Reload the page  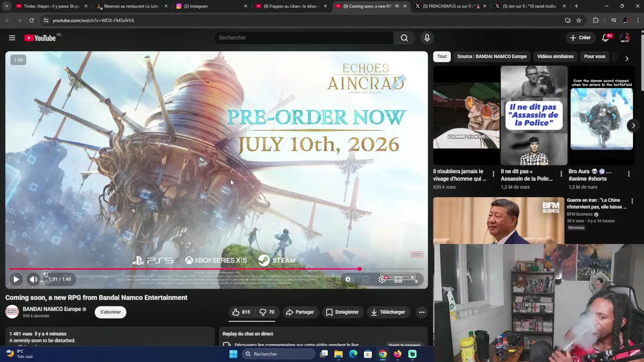(31, 20)
